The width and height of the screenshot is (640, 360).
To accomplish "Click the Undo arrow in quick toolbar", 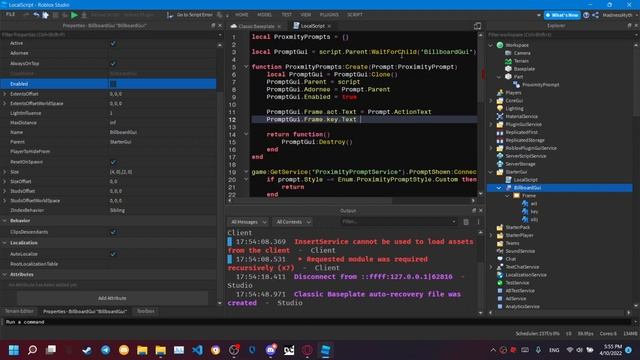I will point(36,15).
